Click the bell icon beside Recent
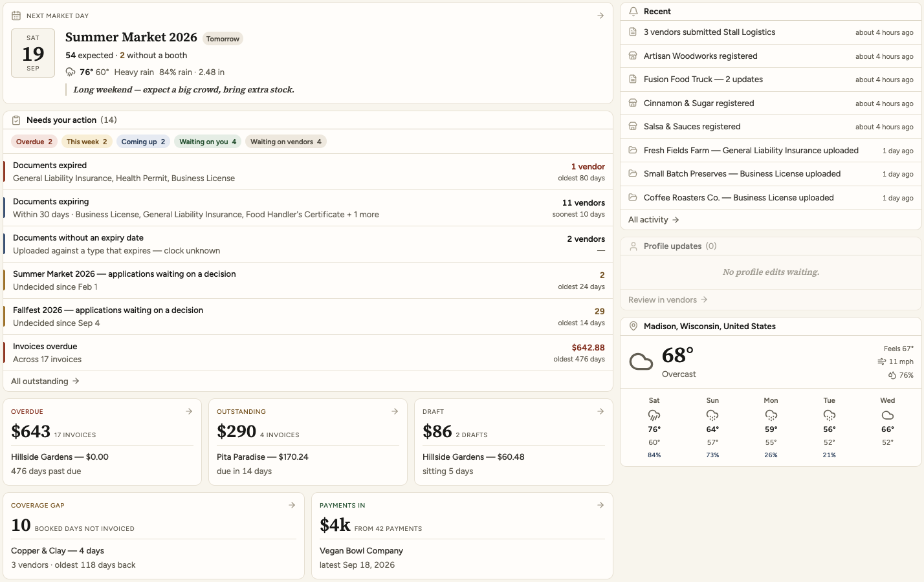This screenshot has width=924, height=582. (633, 12)
